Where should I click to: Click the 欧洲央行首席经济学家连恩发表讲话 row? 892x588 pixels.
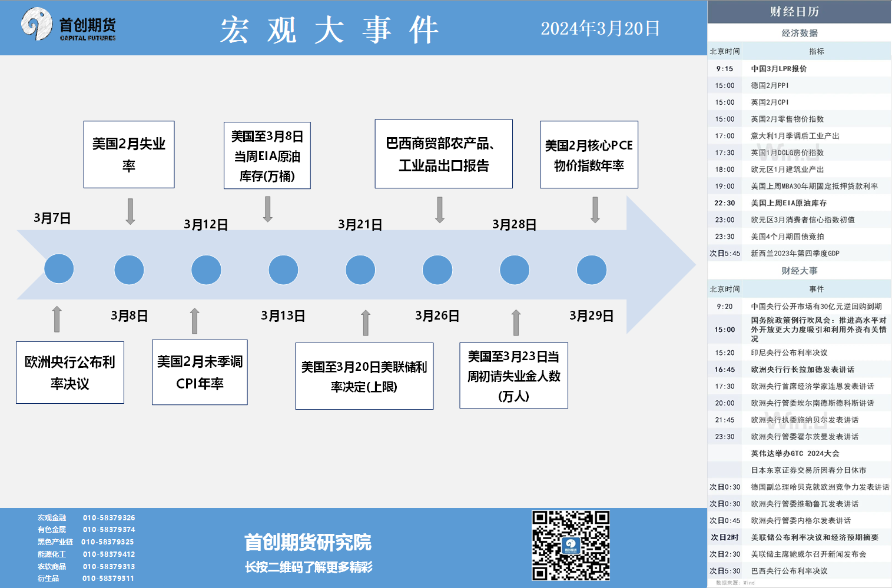[x=799, y=386]
